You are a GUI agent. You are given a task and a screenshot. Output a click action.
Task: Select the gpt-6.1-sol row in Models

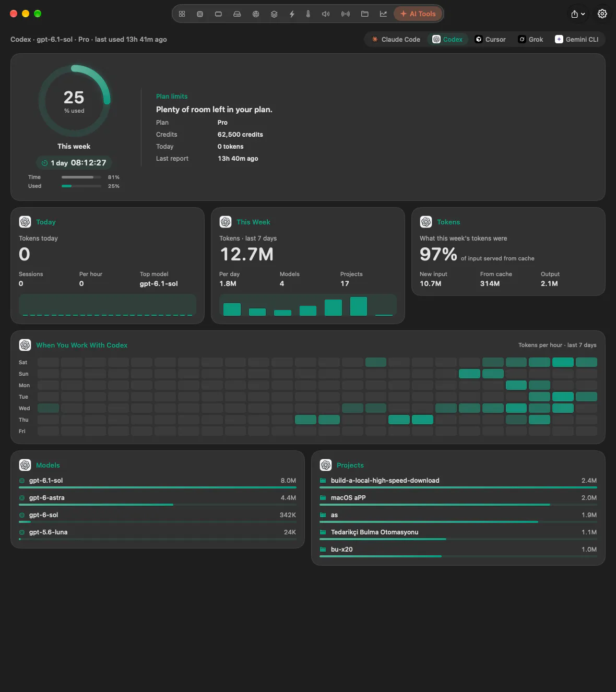pos(158,483)
